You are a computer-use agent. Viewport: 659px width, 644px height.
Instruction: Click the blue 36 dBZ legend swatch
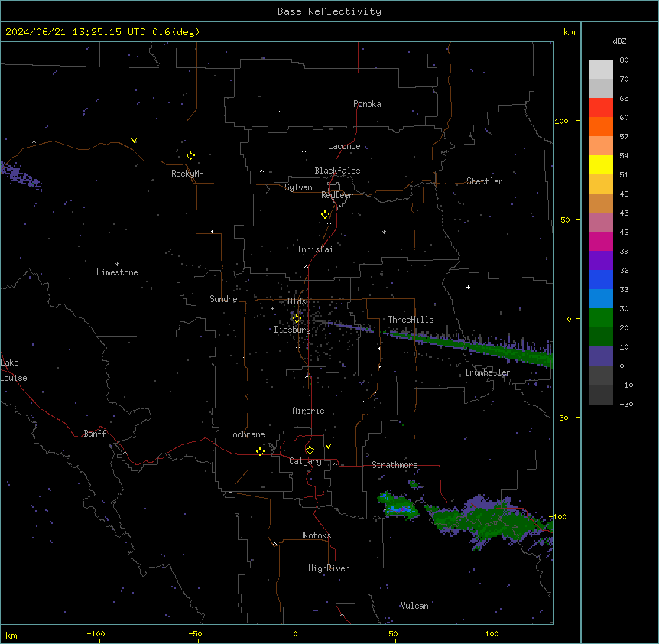pyautogui.click(x=601, y=279)
